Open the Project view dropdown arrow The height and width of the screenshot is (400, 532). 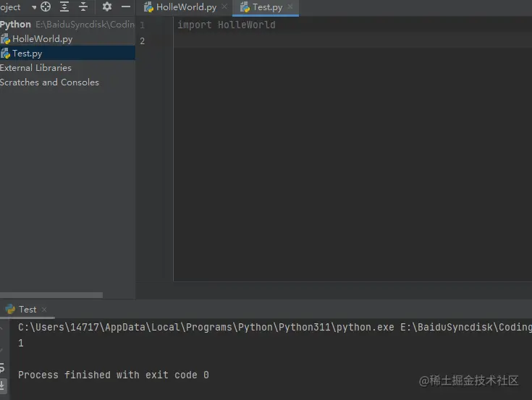(34, 7)
